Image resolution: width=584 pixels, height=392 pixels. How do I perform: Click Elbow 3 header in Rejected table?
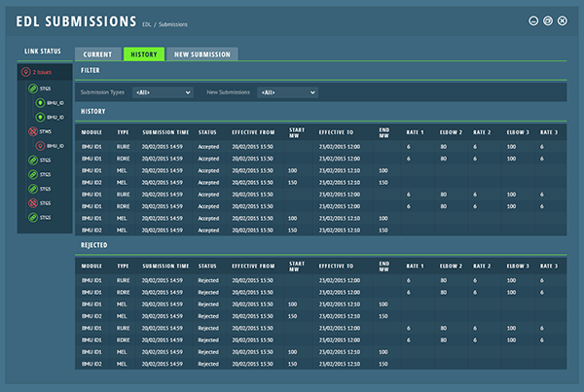(x=518, y=266)
